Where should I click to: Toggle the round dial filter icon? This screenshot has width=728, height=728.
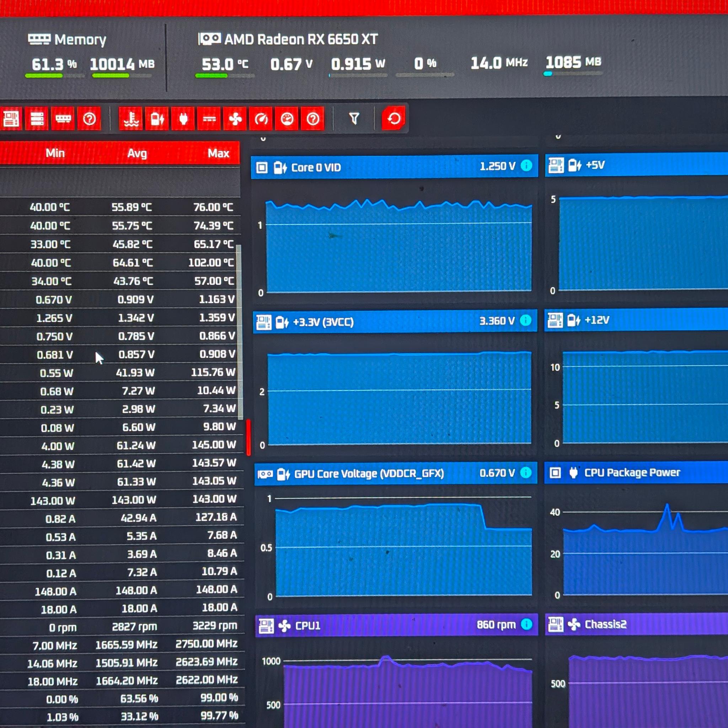coord(287,119)
